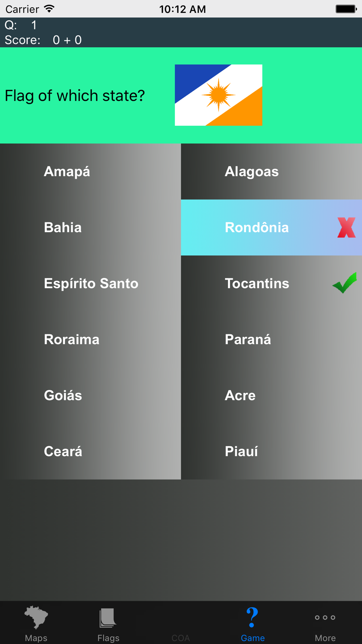Choose Paraná from the answers
Image resolution: width=362 pixels, height=644 pixels.
pos(271,339)
